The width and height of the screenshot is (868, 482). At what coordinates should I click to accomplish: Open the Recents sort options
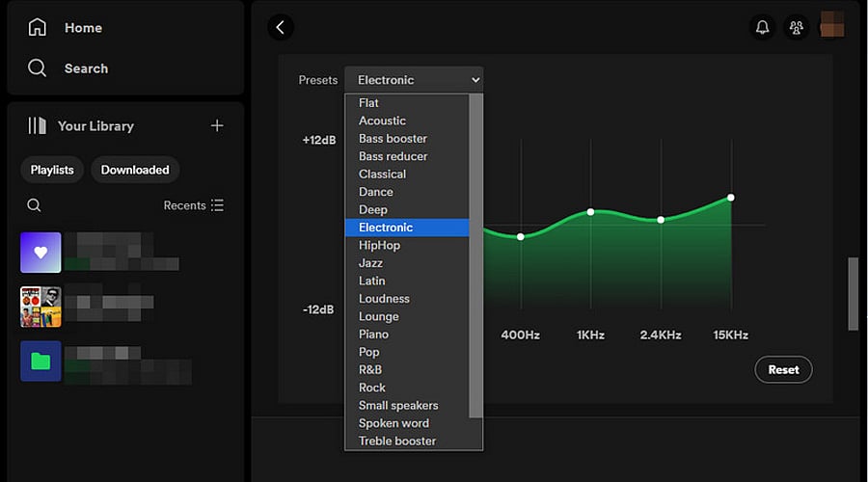pyautogui.click(x=194, y=205)
